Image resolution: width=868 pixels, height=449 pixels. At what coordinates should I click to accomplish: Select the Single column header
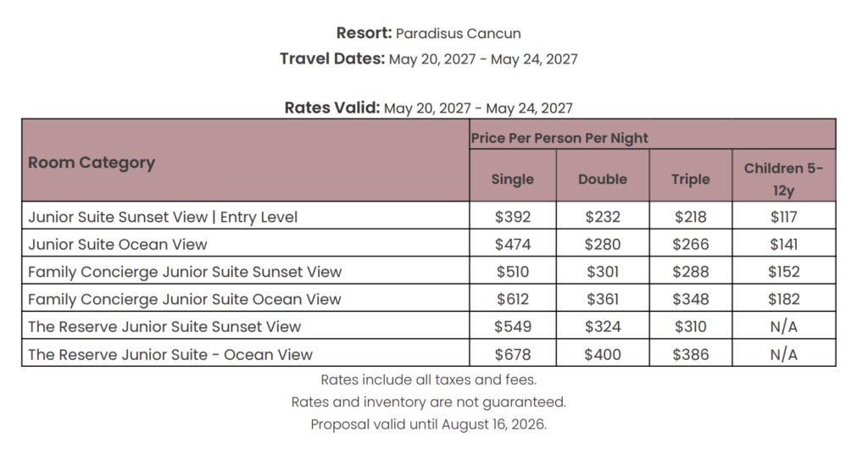[513, 175]
